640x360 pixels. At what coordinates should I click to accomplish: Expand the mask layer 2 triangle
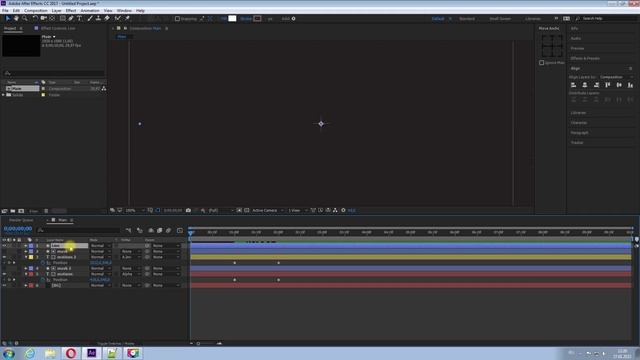pos(26,251)
